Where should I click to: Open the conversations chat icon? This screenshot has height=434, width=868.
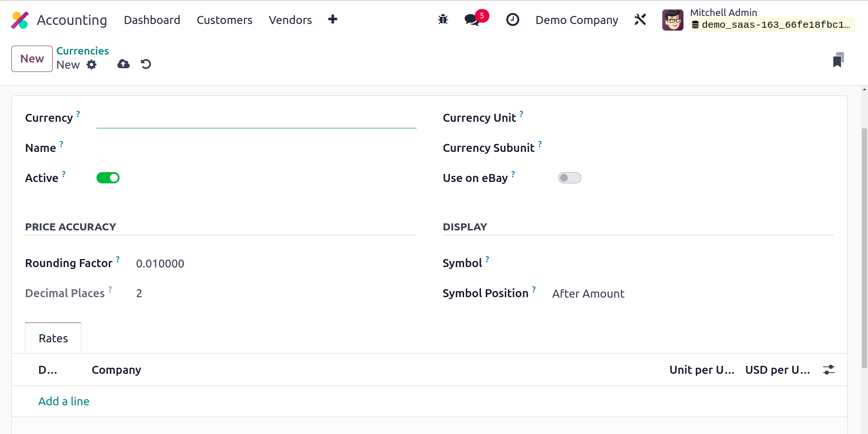[x=472, y=20]
